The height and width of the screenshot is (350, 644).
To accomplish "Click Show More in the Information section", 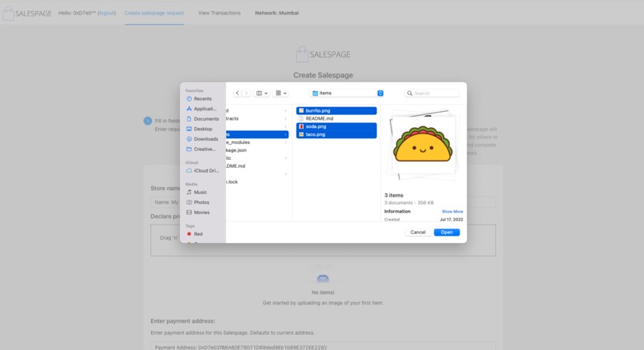I will point(452,212).
